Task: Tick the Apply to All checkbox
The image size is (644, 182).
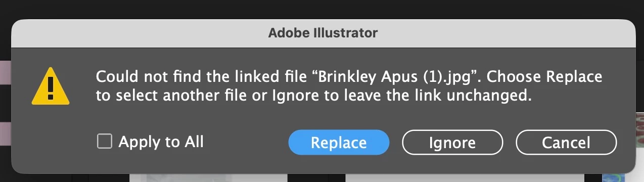Action: pyautogui.click(x=104, y=142)
